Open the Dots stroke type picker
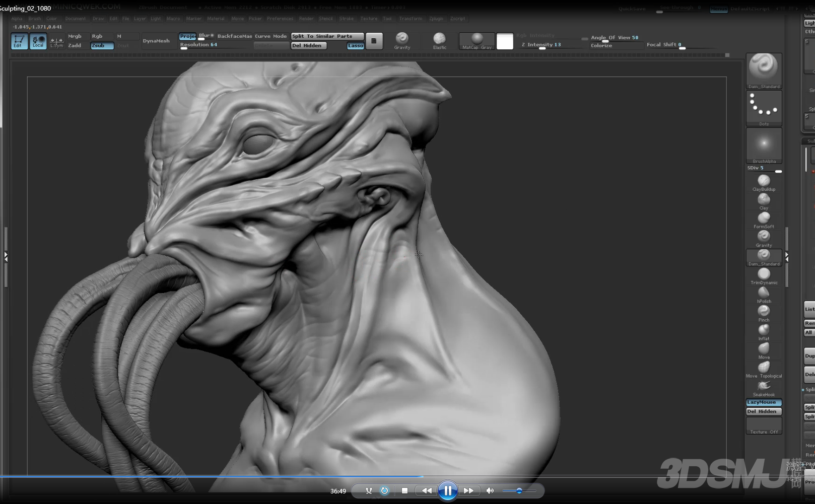The width and height of the screenshot is (815, 504). [x=764, y=108]
